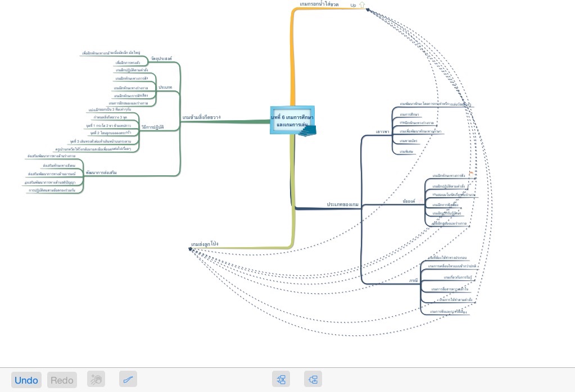Click the add sibling topic icon
Viewport: 575px width, 392px height.
point(313,379)
